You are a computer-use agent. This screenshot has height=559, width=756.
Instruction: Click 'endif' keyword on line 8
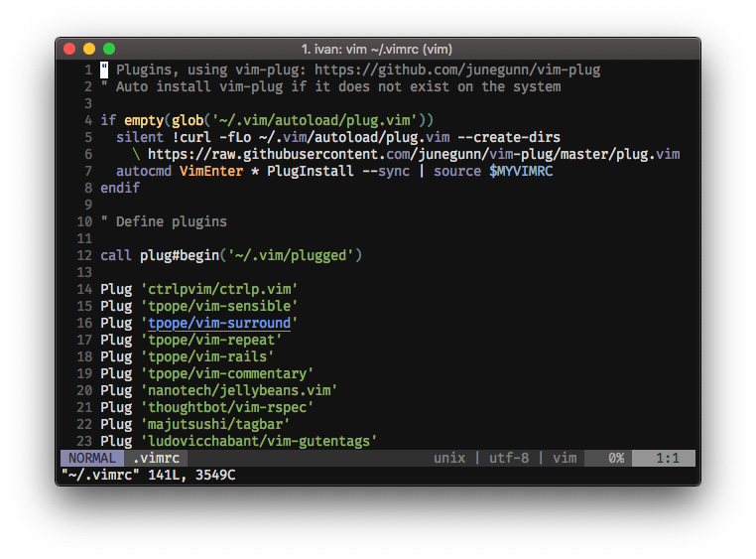pyautogui.click(x=120, y=188)
